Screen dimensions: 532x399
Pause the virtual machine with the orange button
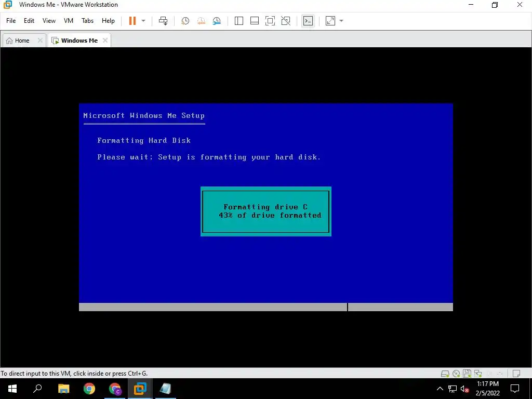click(x=132, y=21)
